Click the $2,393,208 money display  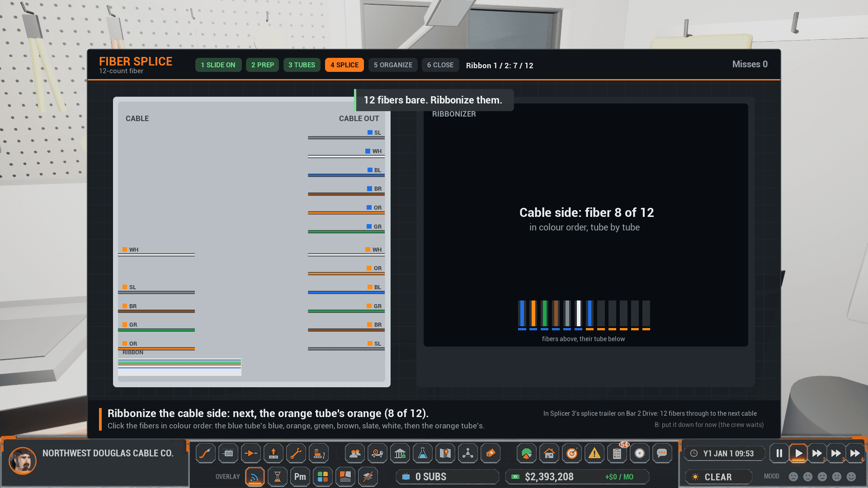coord(577,477)
